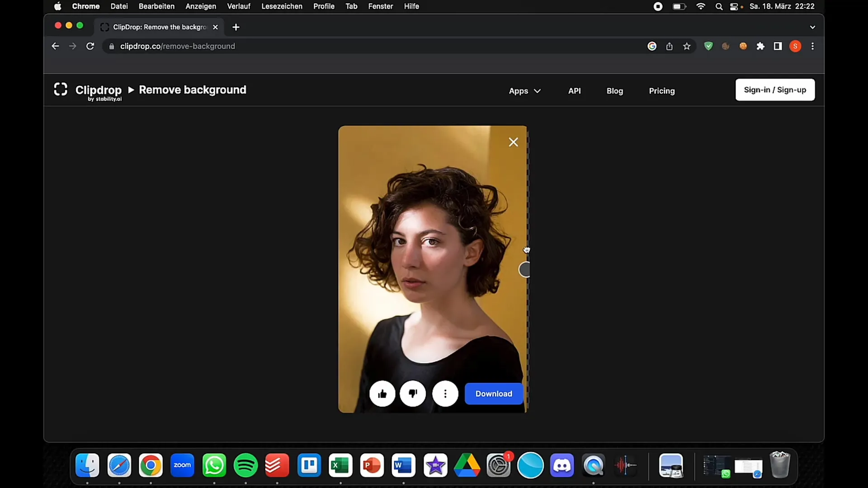The height and width of the screenshot is (488, 868).
Task: Click the more options icon
Action: pos(445,393)
